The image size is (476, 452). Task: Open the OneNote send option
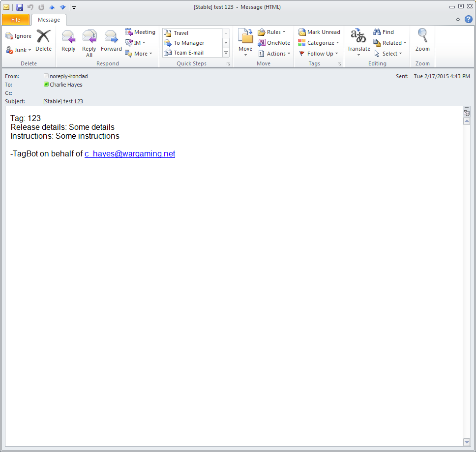[274, 43]
